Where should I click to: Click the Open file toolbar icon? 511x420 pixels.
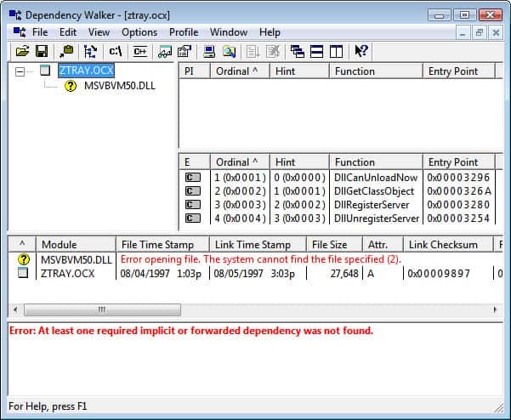tap(22, 51)
